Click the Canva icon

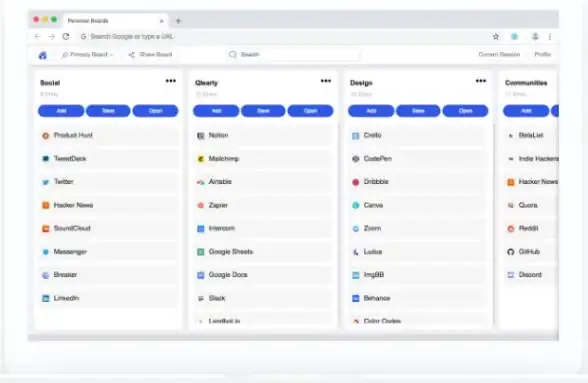[356, 206]
